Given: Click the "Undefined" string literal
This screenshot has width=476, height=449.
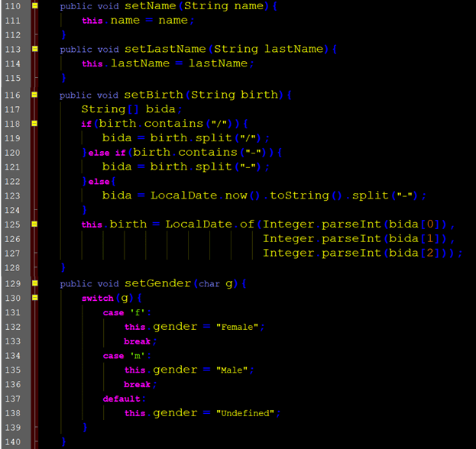Looking at the screenshot, I should [245, 413].
